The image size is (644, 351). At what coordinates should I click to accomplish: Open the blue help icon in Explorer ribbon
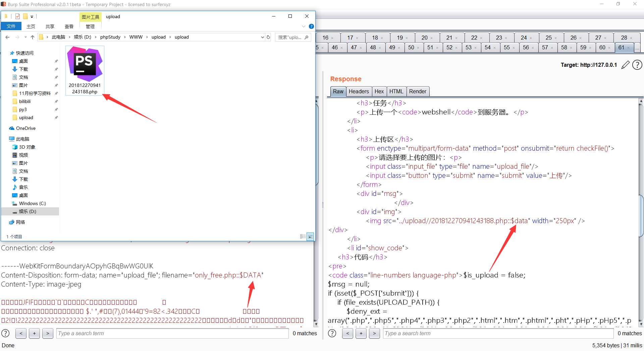[311, 27]
